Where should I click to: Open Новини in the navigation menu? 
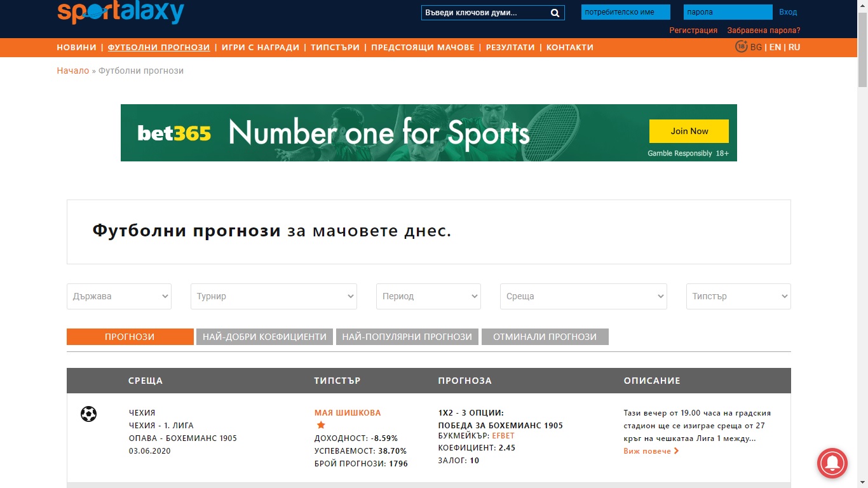[x=76, y=47]
